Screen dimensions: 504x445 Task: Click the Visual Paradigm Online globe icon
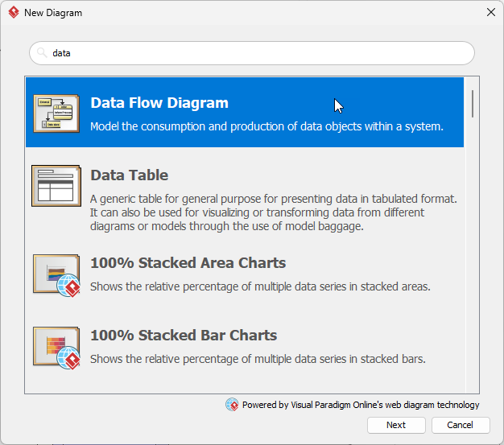click(x=232, y=405)
